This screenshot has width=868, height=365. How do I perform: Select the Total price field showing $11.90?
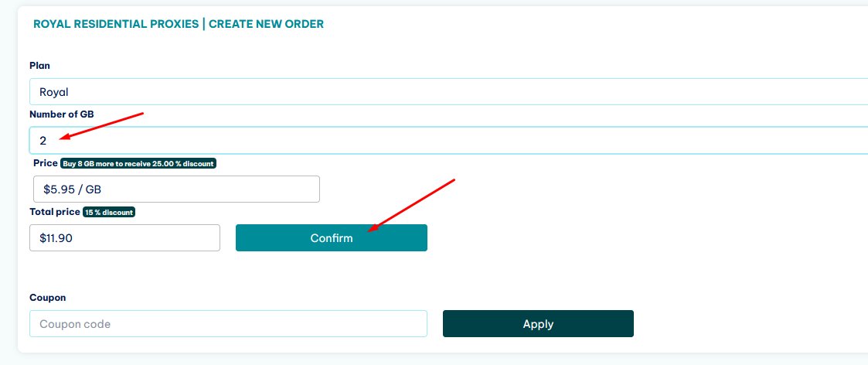(124, 238)
